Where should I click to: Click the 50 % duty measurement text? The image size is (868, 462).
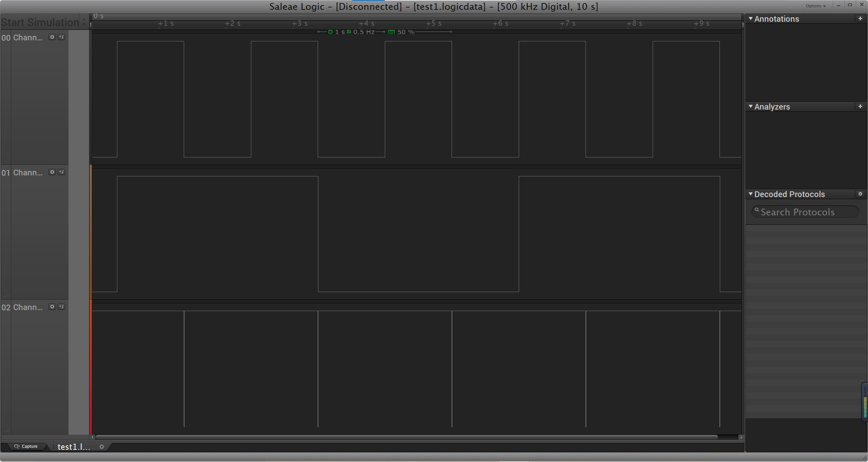point(406,32)
